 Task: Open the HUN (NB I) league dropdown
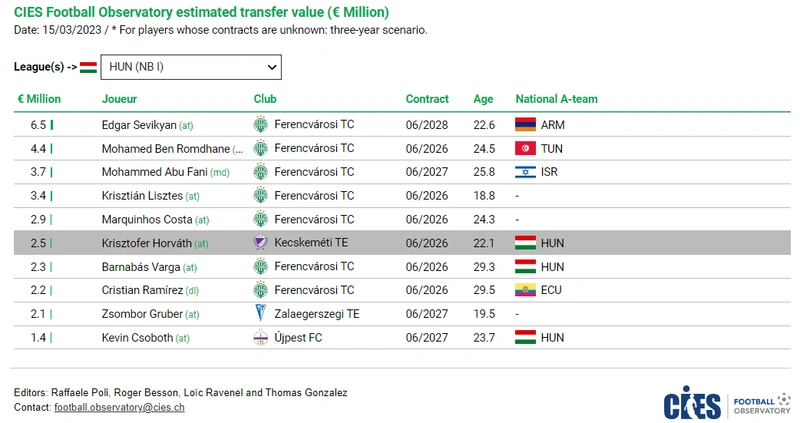click(x=191, y=67)
